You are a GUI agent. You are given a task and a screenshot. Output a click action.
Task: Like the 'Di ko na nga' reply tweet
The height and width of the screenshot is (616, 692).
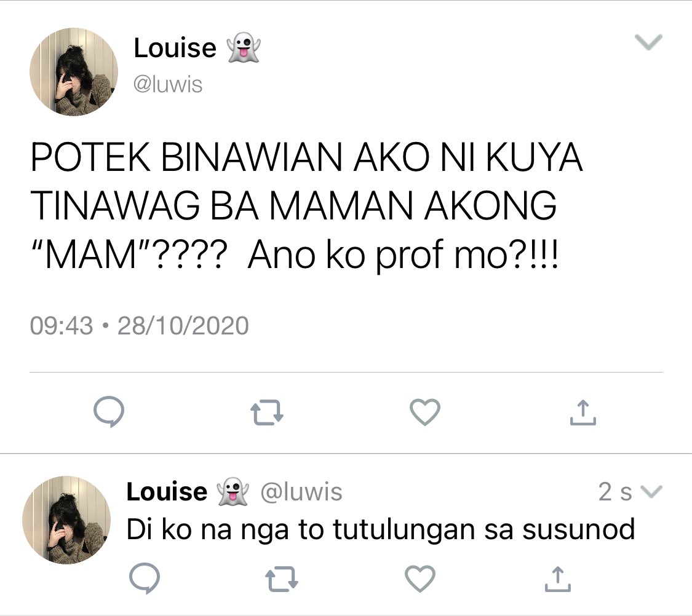pos(420,578)
